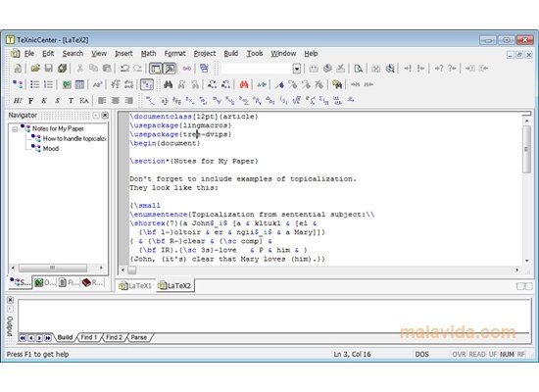Undo the last edit

(x=124, y=69)
